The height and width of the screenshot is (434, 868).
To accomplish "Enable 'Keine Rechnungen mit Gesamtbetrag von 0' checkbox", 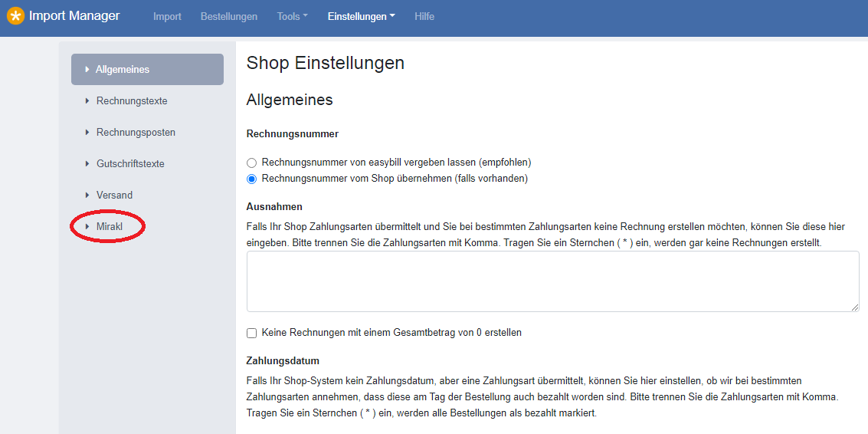I will (x=252, y=333).
